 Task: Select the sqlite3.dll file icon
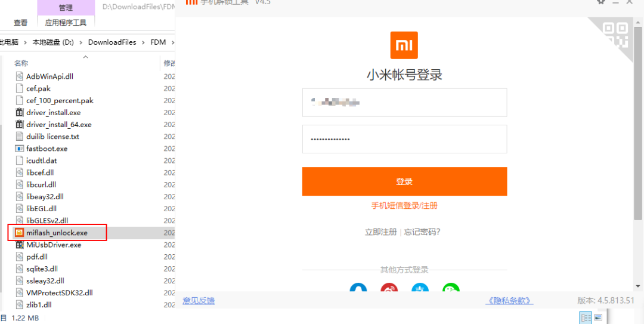19,269
